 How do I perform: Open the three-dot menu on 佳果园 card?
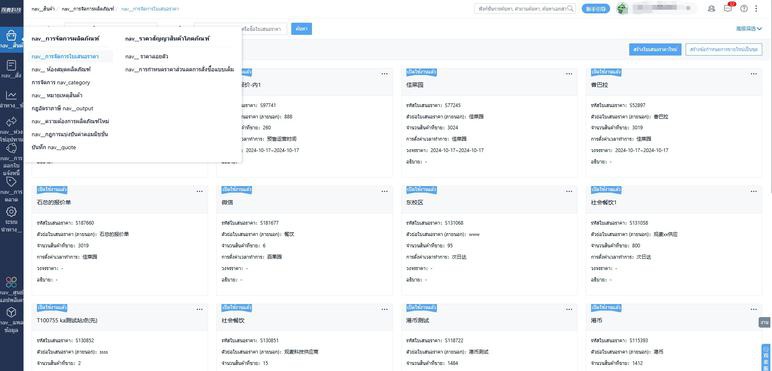[569, 74]
